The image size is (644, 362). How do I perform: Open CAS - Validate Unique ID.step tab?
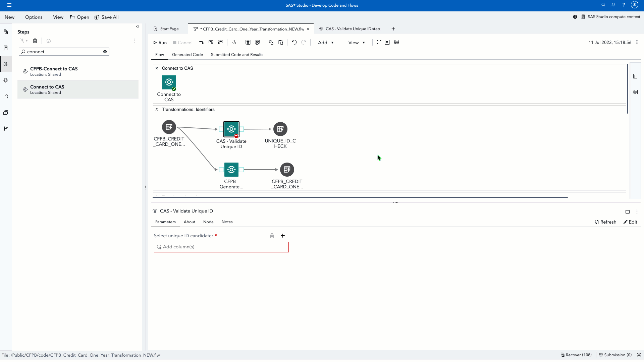pyautogui.click(x=350, y=29)
